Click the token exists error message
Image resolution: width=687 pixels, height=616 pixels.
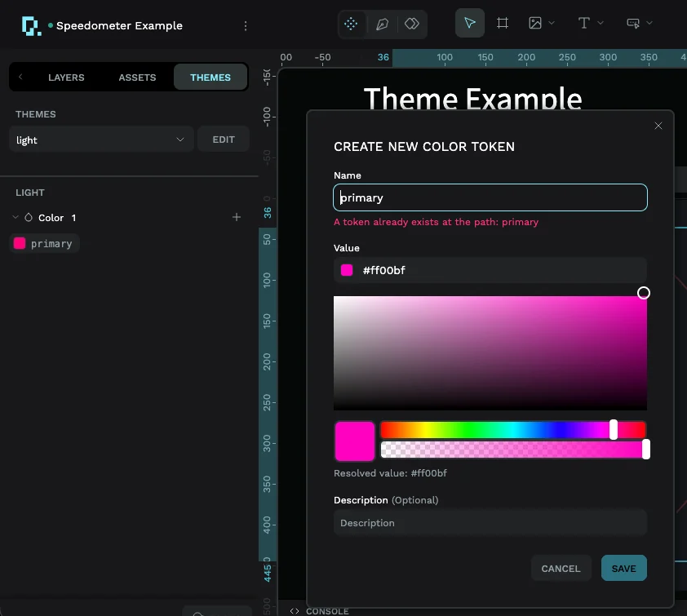click(436, 222)
